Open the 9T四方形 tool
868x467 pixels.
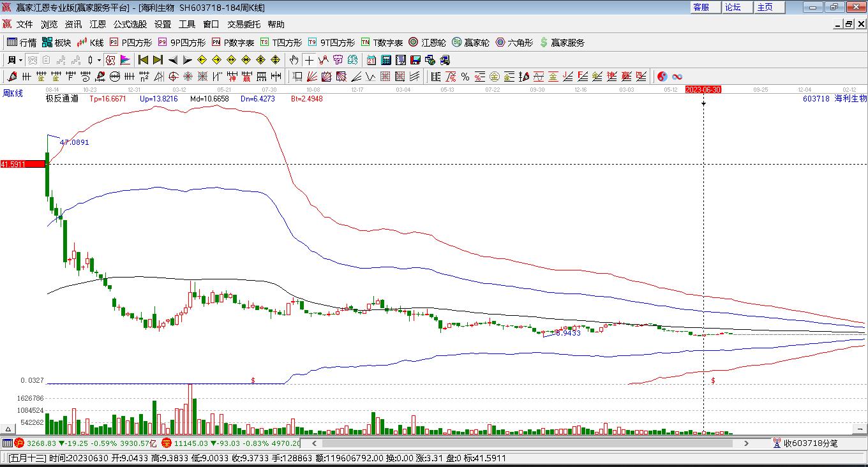pyautogui.click(x=331, y=43)
